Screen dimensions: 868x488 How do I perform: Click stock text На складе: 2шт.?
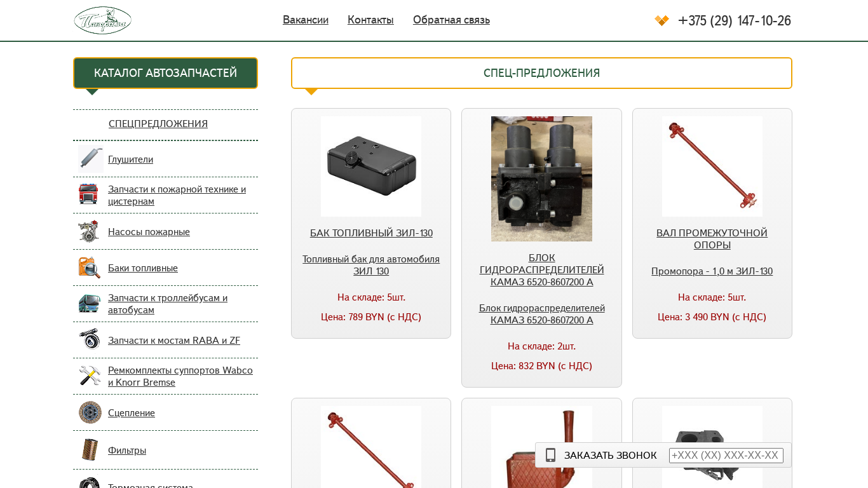tap(541, 346)
